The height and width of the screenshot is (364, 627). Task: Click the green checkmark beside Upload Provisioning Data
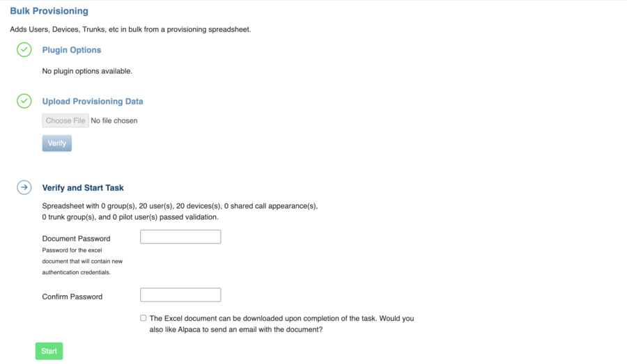[24, 101]
